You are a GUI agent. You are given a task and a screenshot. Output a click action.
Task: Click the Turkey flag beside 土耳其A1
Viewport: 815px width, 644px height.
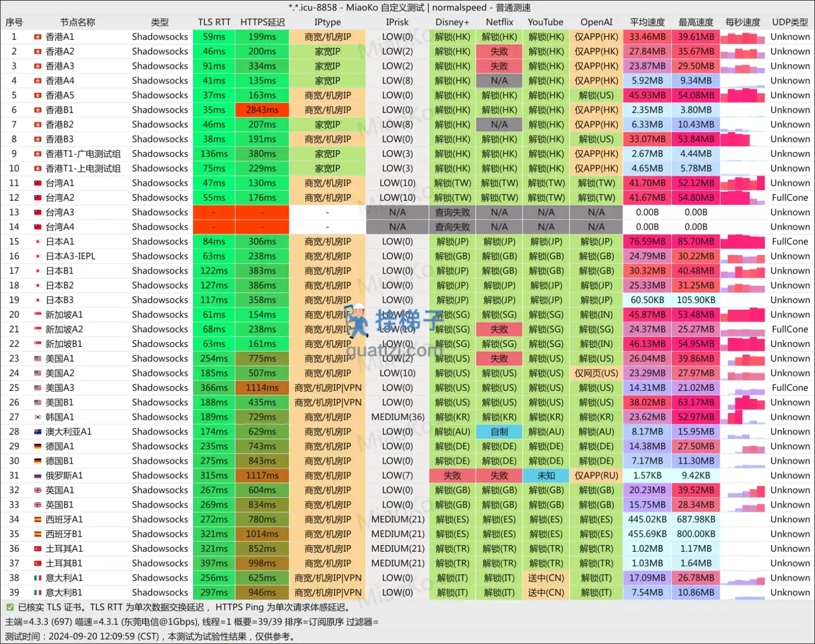[38, 549]
